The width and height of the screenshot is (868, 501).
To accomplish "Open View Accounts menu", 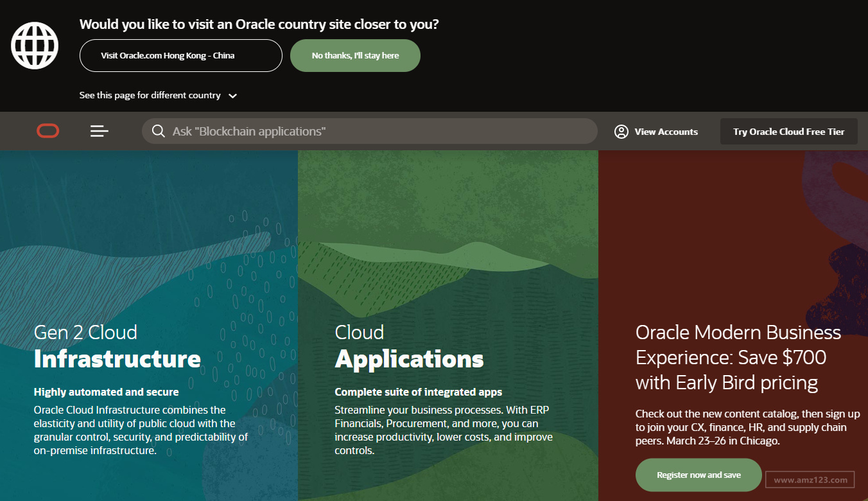I will 656,132.
